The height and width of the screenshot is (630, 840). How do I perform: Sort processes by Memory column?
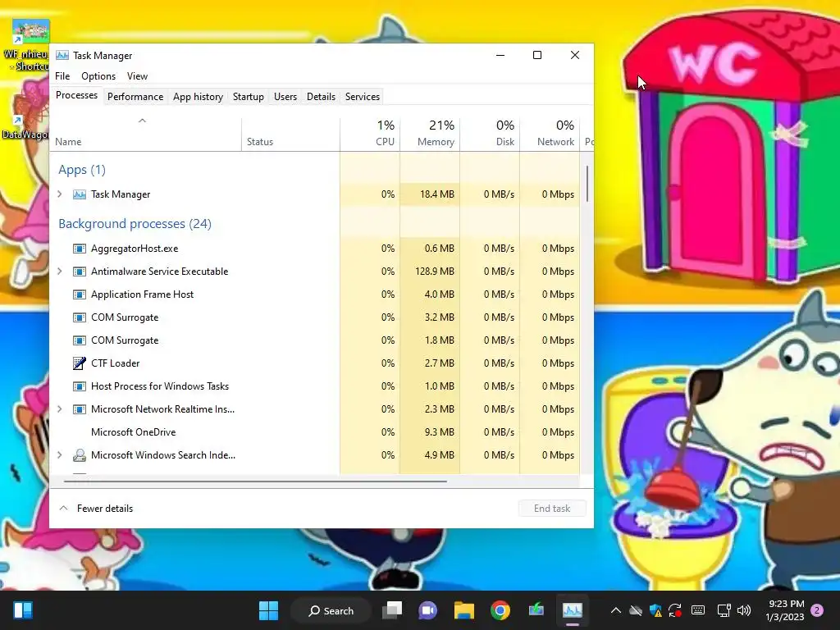pos(430,135)
